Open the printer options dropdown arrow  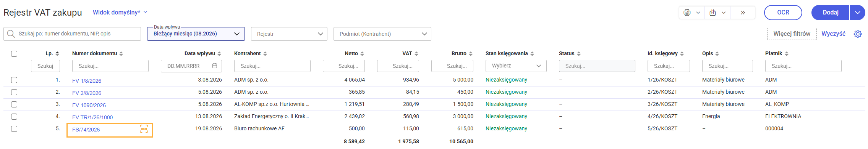698,13
